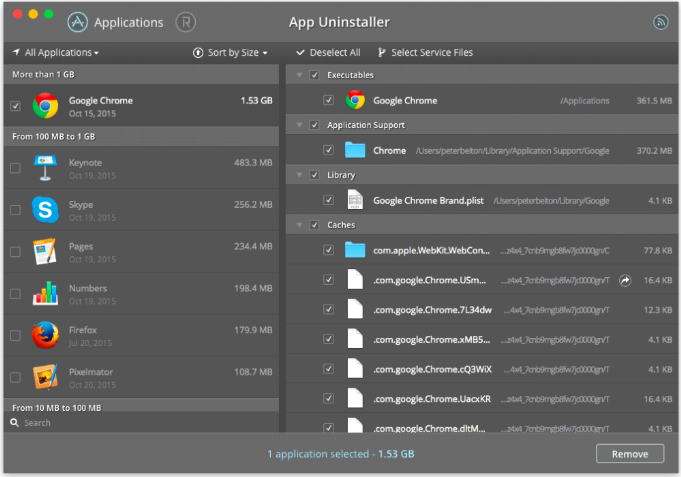Viewport: 681px width, 477px height.
Task: Collapse the Application Support section triangle
Action: pyautogui.click(x=299, y=125)
